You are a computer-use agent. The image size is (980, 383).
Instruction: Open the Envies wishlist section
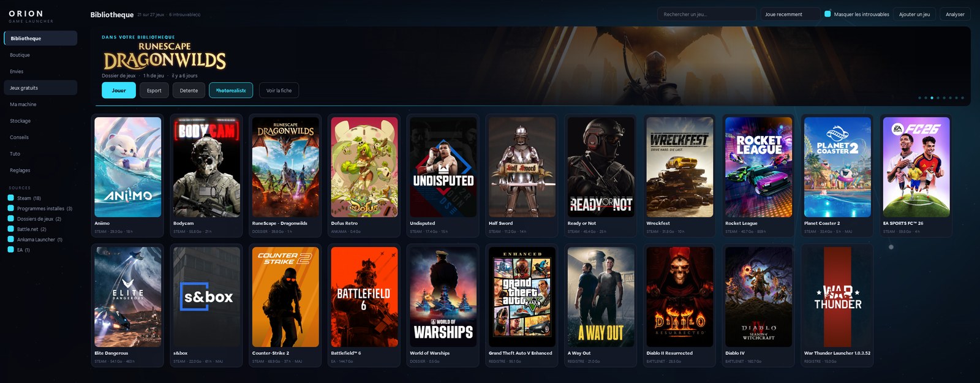coord(40,71)
